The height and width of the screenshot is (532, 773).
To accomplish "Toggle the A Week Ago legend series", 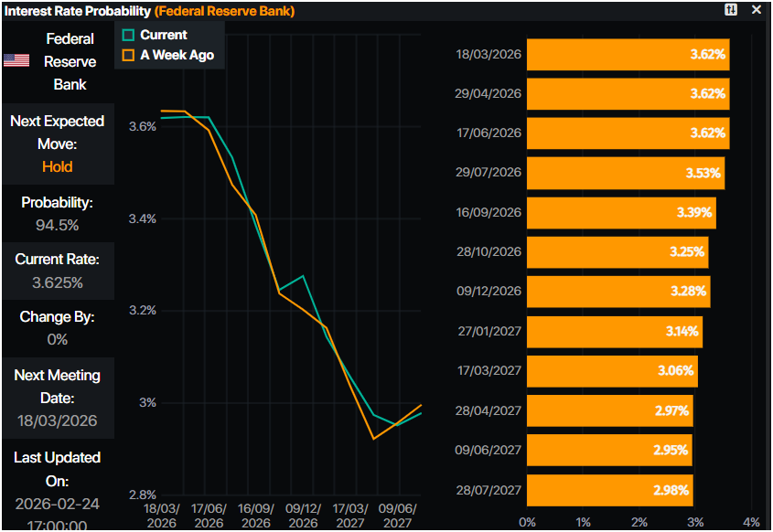I will pos(177,55).
